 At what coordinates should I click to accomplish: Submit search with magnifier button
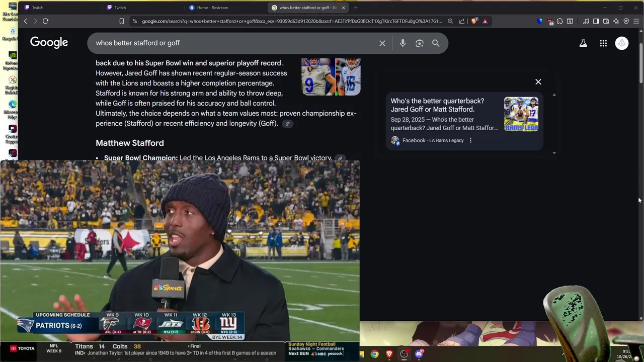click(x=436, y=43)
